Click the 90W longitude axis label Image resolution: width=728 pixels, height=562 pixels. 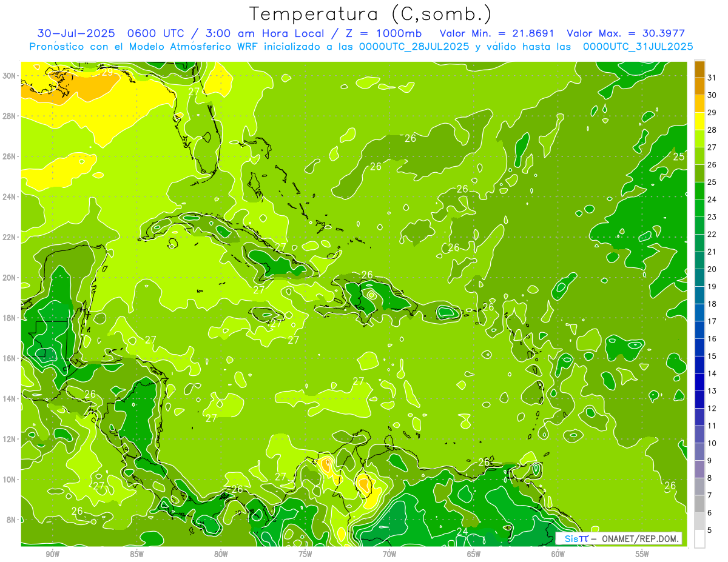pos(52,555)
